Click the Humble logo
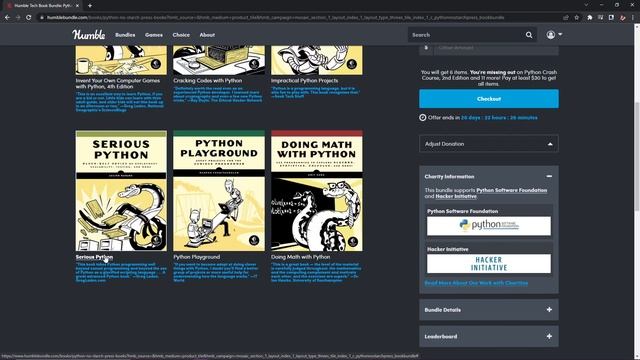 (89, 35)
